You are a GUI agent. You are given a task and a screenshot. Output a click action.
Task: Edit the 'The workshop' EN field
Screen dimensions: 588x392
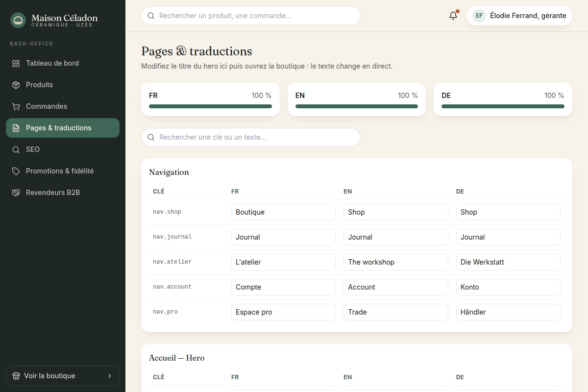pyautogui.click(x=396, y=262)
